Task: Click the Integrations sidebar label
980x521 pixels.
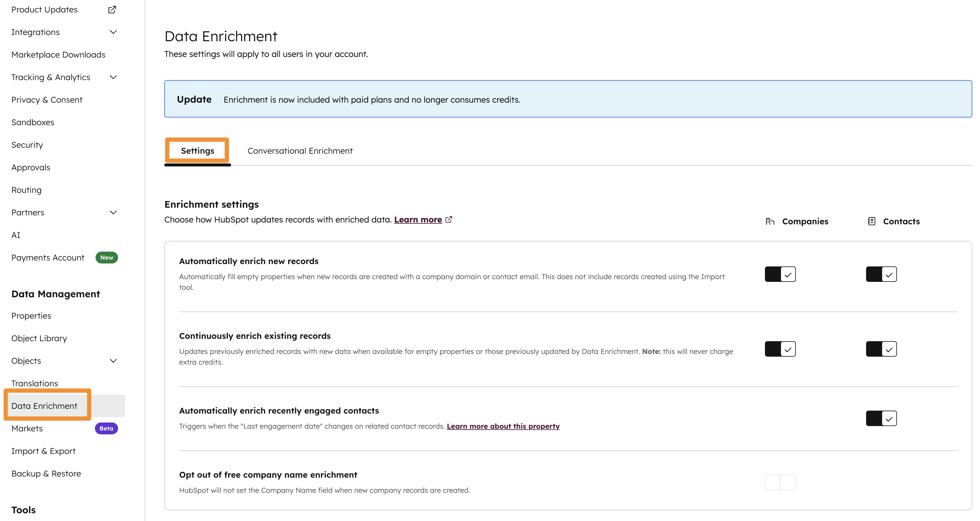Action: pos(35,32)
